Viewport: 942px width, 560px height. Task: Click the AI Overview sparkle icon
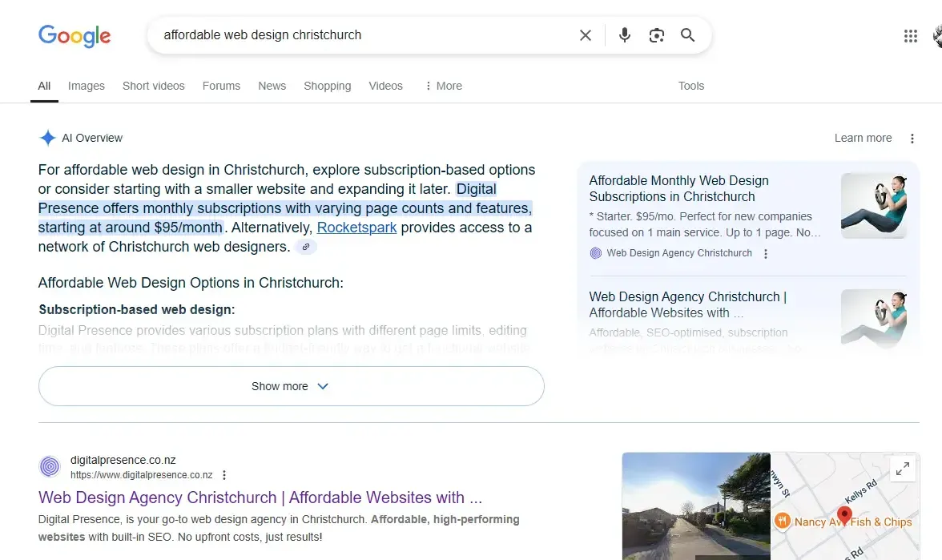(x=47, y=138)
